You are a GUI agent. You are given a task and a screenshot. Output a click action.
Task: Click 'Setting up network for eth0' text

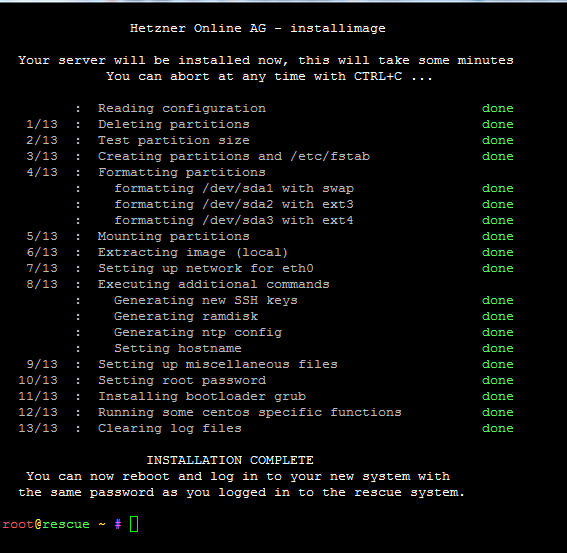tap(206, 268)
